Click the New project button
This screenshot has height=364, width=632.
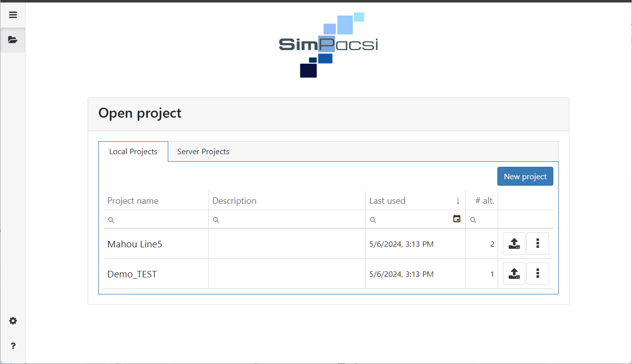(525, 177)
